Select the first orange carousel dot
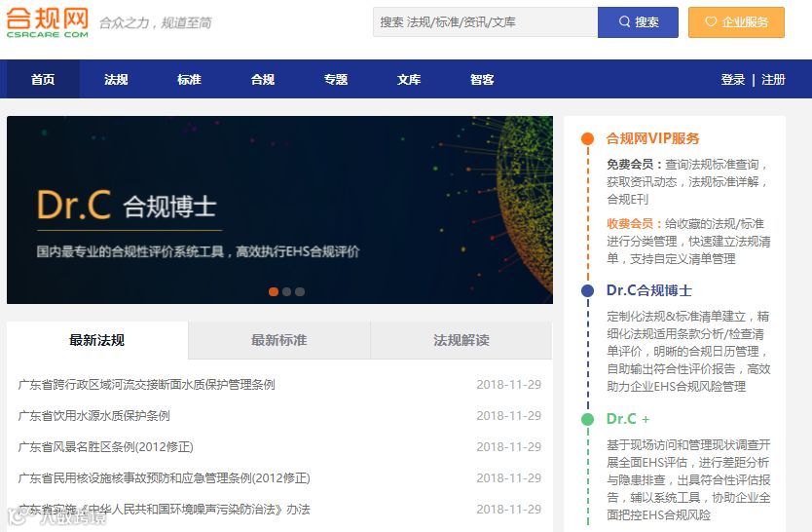This screenshot has height=532, width=812. 274,291
